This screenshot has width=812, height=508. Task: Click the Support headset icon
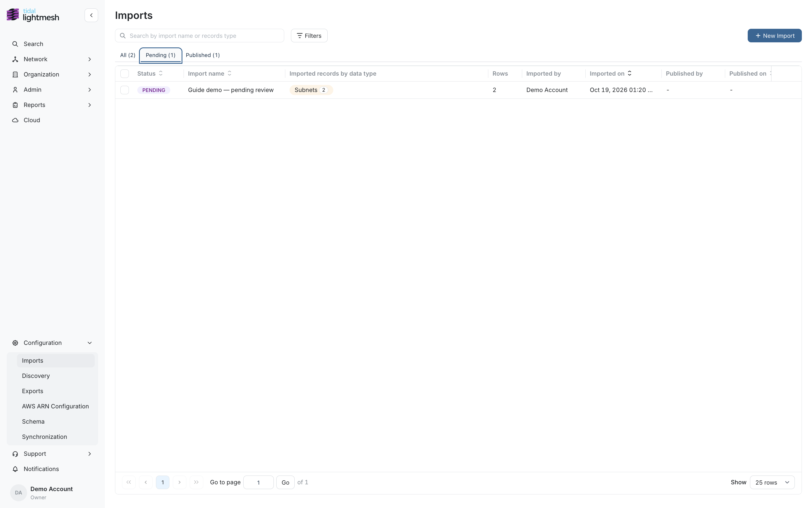click(15, 454)
